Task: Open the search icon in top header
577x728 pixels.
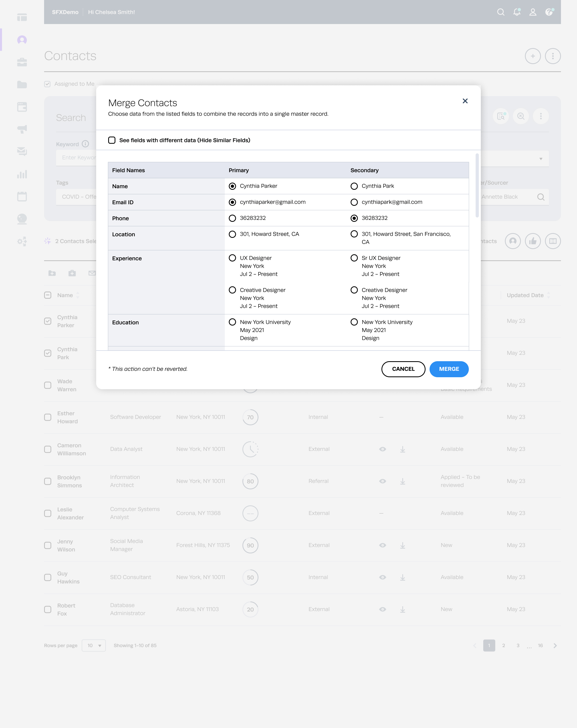Action: [501, 12]
